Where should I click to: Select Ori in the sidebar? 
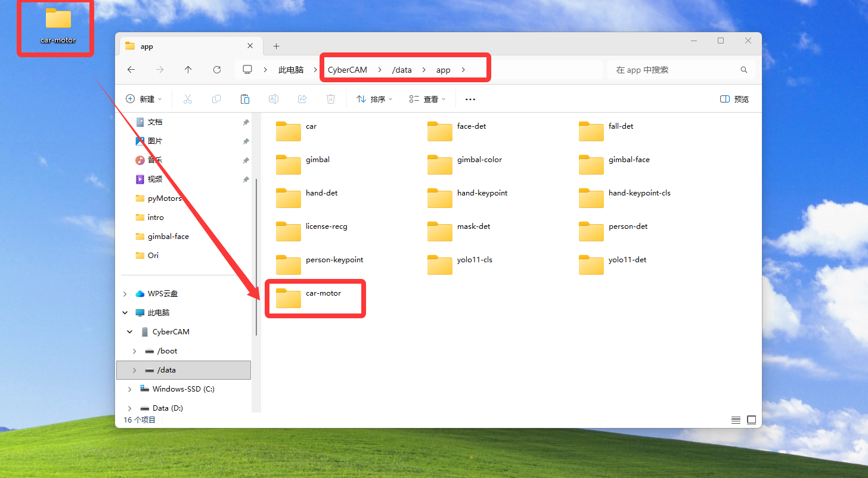(153, 256)
